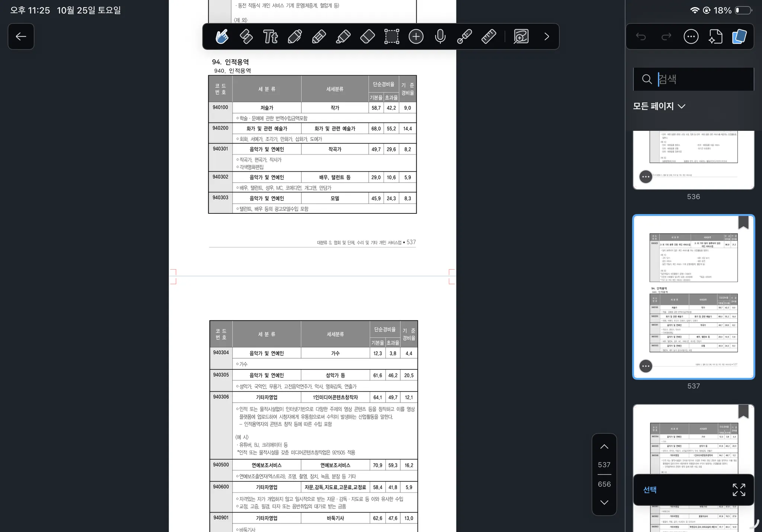The width and height of the screenshot is (762, 532).
Task: Toggle the page thumbnails panel icon
Action: [x=739, y=36]
